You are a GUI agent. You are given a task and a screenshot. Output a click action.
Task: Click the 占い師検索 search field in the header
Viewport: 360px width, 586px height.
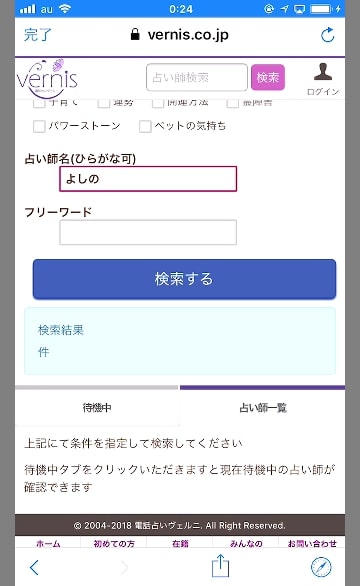tap(197, 77)
